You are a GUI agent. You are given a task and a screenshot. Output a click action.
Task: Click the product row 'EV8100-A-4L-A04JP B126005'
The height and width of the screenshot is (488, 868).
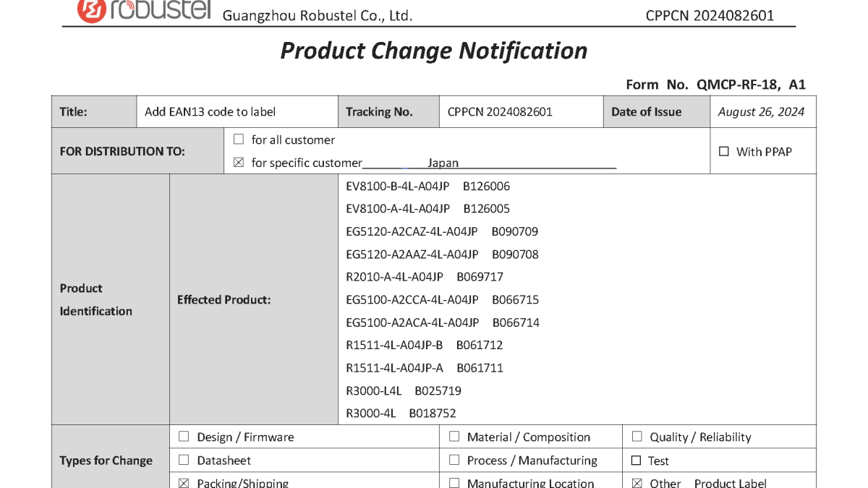coord(428,208)
